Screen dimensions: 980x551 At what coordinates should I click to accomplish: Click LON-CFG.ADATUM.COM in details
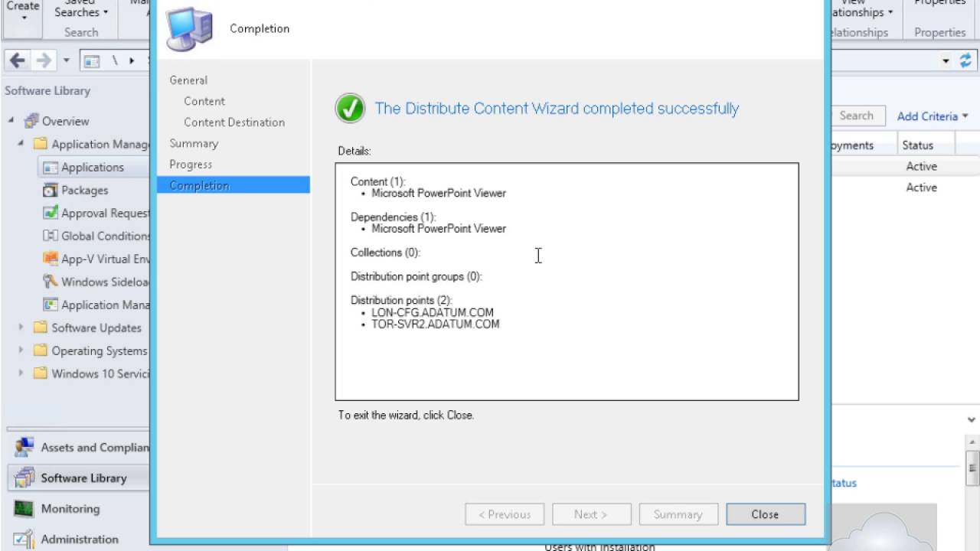(433, 312)
